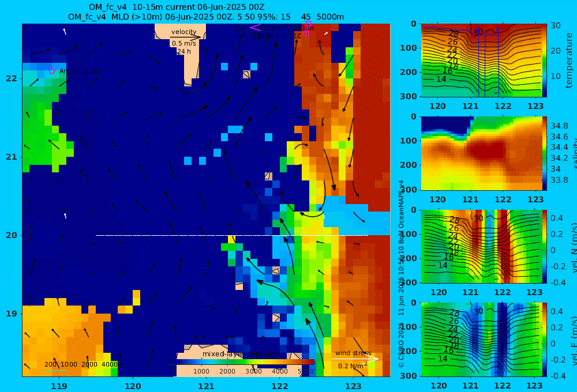Click latitude label '21' on the main map

pos(12,157)
